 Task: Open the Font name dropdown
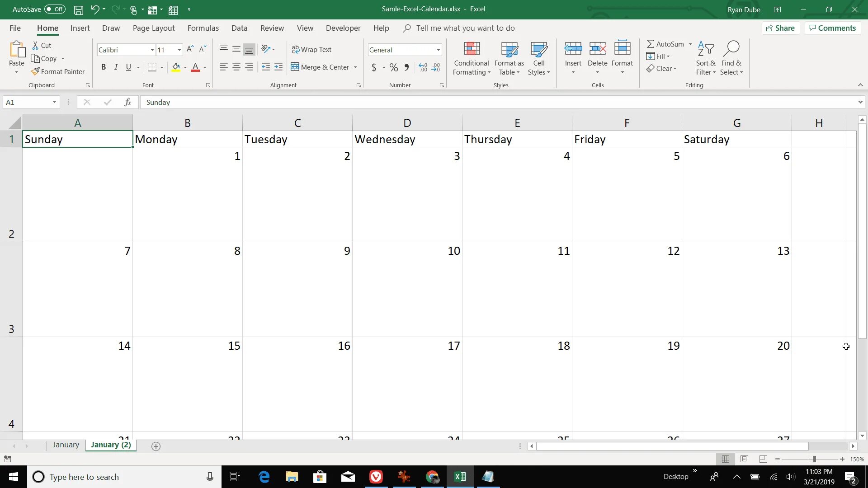click(x=151, y=50)
